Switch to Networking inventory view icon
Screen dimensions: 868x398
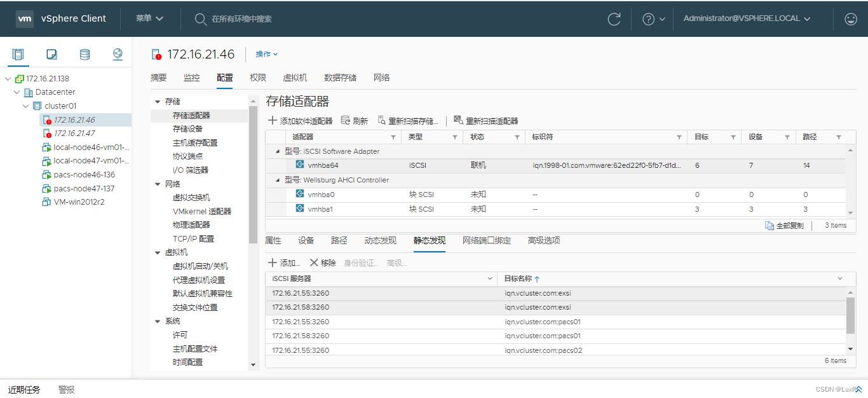point(118,54)
